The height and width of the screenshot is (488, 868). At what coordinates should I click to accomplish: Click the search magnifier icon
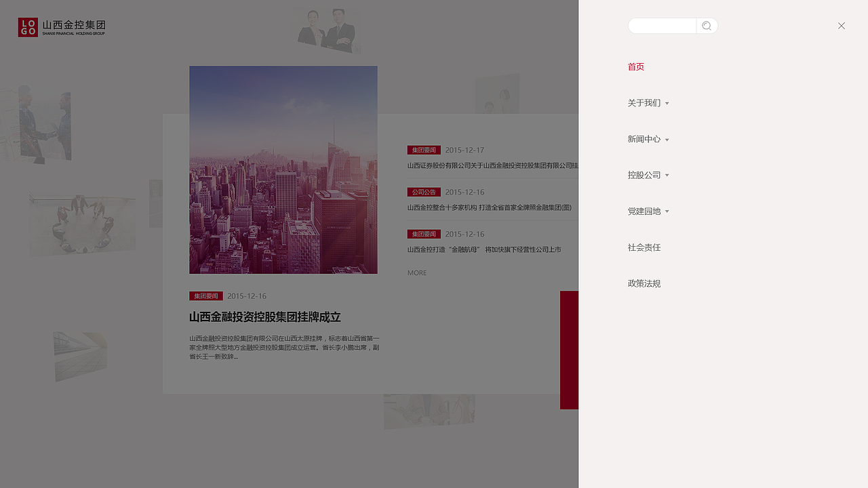(706, 25)
